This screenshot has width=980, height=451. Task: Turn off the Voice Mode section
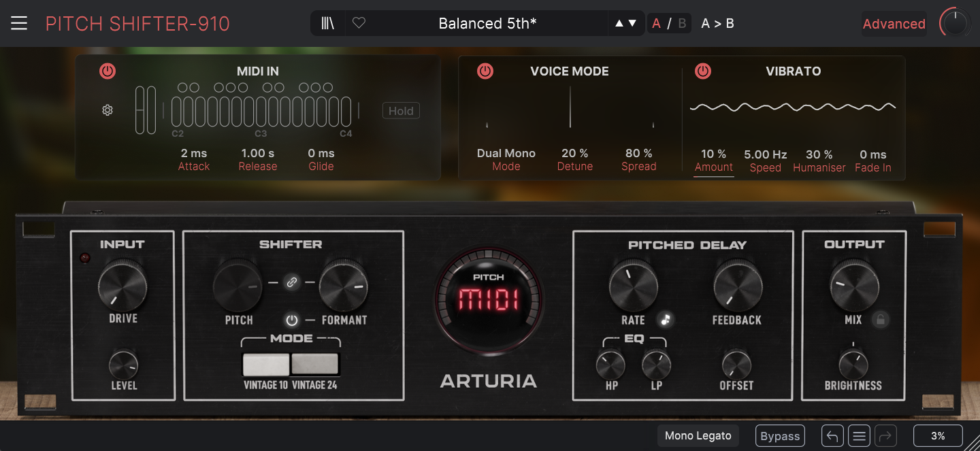pos(485,71)
